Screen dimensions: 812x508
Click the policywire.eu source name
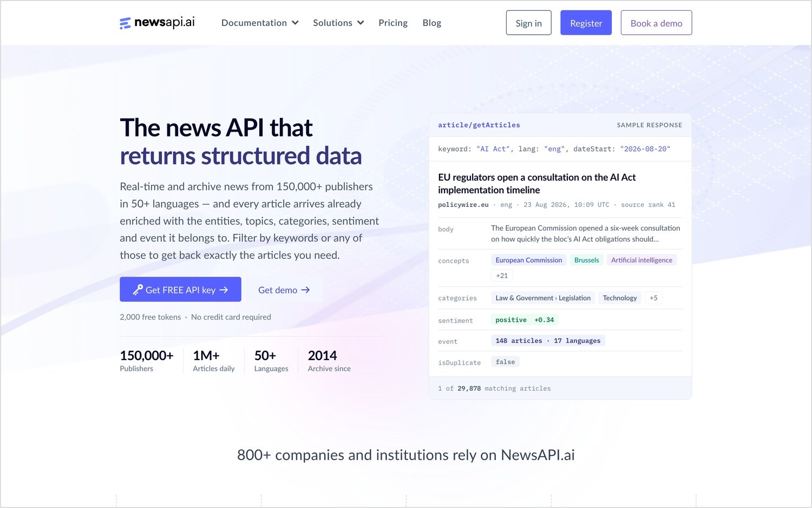coord(463,205)
